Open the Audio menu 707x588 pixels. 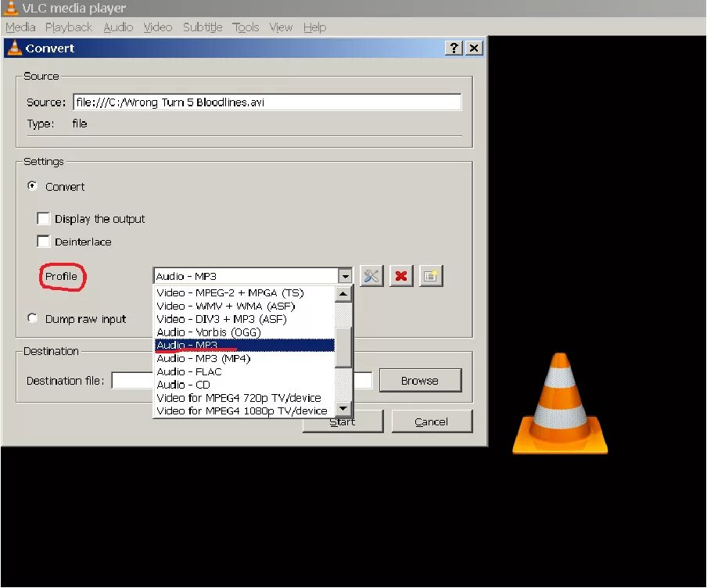[x=118, y=27]
